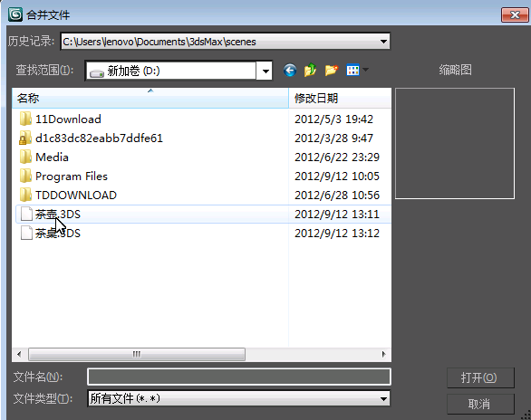Expand the 文件类型 file type dropdown
This screenshot has width=531, height=420.
pos(383,398)
